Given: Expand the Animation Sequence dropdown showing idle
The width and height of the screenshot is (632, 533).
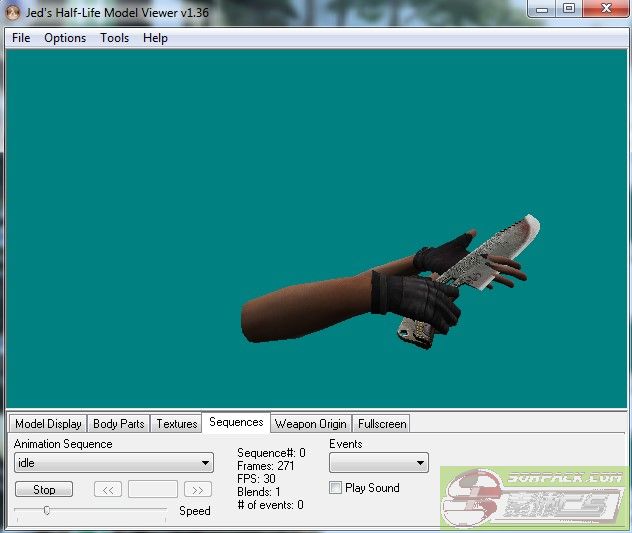Looking at the screenshot, I should [114, 463].
